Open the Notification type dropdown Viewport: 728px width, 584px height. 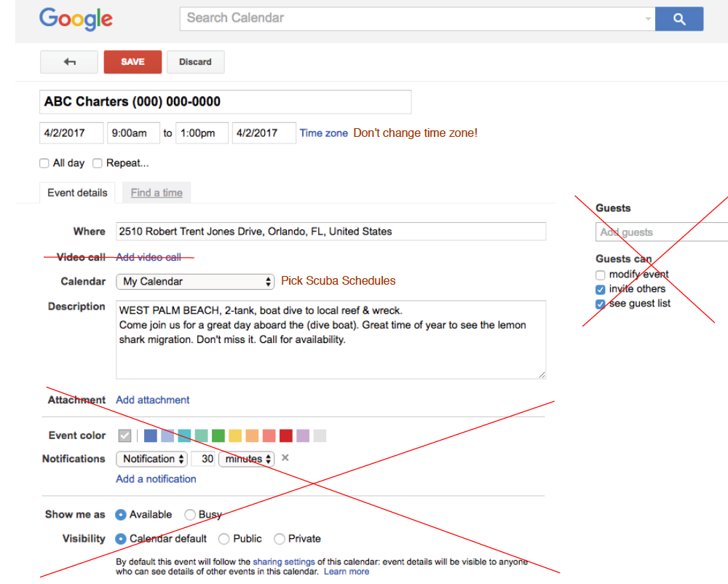pyautogui.click(x=152, y=459)
